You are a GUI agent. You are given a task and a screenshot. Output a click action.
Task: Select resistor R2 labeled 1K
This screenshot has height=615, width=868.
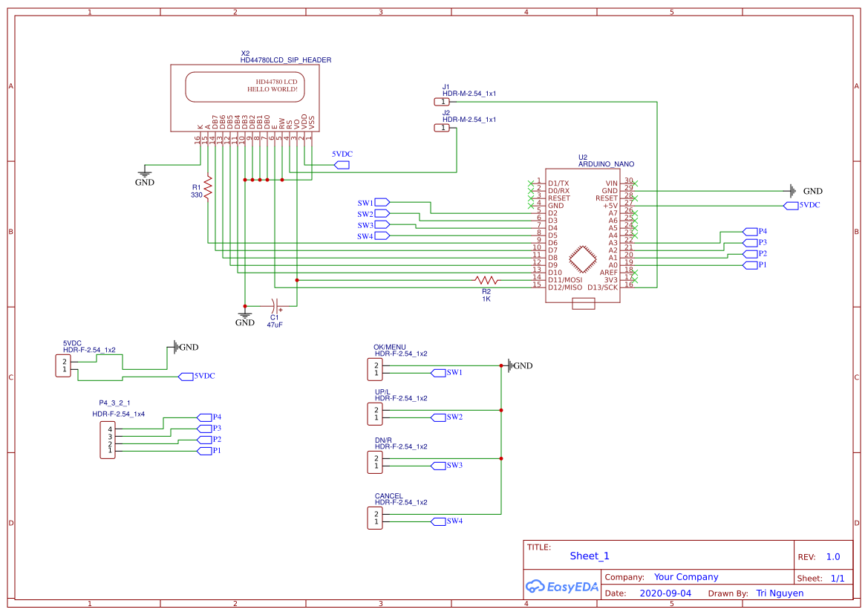tap(486, 281)
